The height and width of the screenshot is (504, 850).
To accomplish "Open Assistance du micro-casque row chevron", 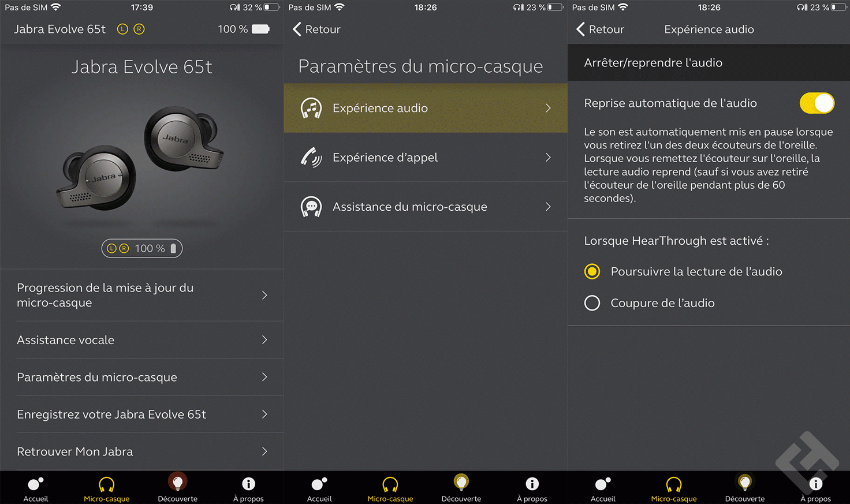I will (548, 207).
